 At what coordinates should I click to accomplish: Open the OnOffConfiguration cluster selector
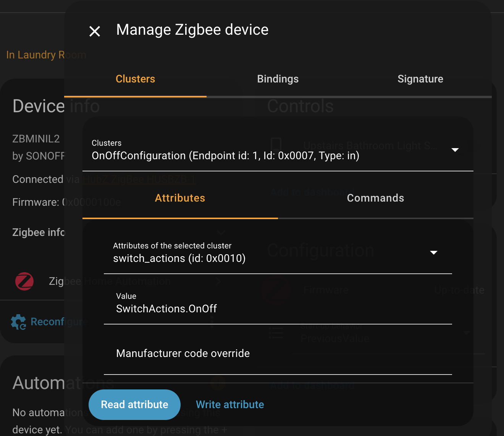267,150
